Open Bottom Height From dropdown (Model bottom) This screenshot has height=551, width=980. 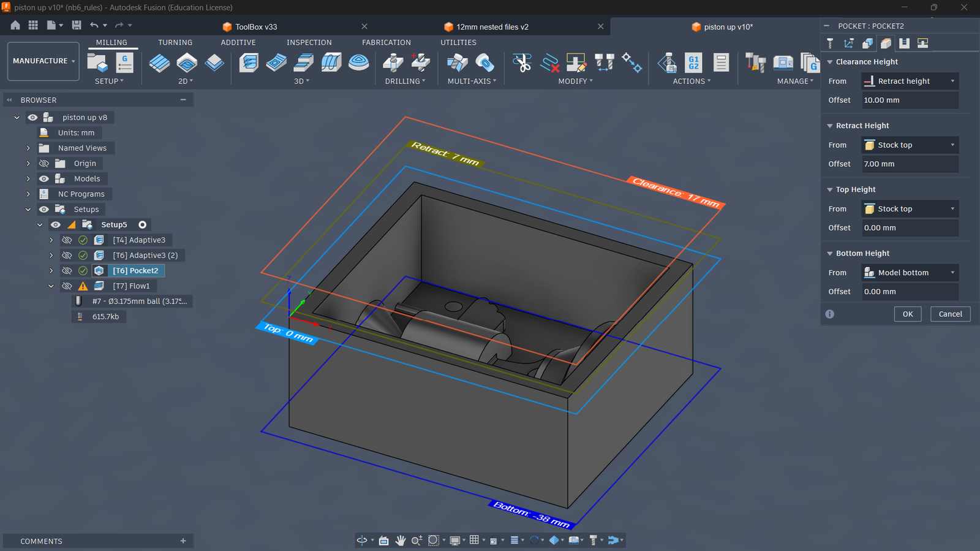click(x=910, y=272)
